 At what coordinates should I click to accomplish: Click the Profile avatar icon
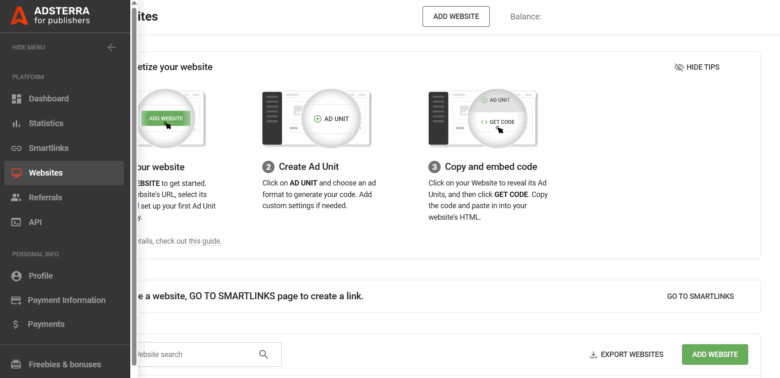tap(16, 276)
